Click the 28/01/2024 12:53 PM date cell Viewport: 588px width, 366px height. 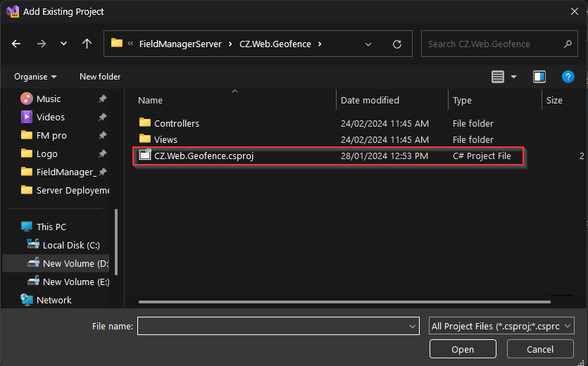tap(384, 156)
